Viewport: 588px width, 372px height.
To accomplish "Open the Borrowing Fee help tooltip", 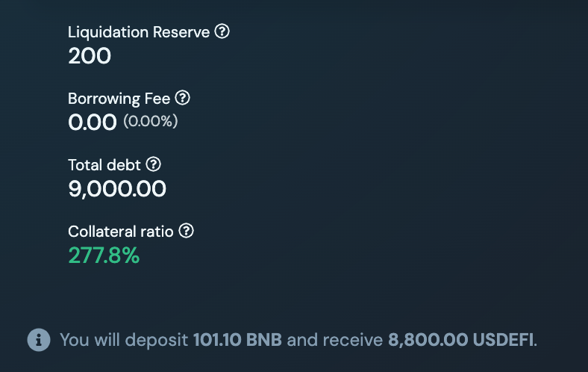I will [x=182, y=98].
